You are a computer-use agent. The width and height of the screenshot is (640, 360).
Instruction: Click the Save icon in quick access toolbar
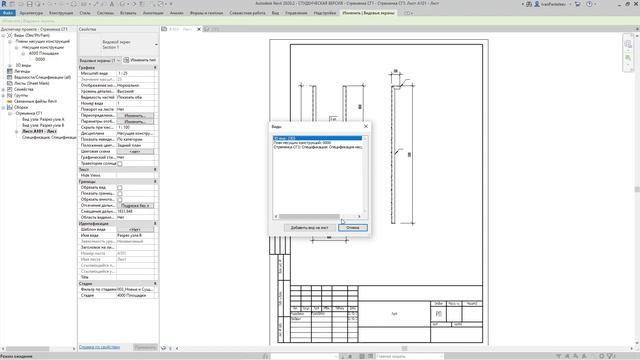click(x=29, y=4)
